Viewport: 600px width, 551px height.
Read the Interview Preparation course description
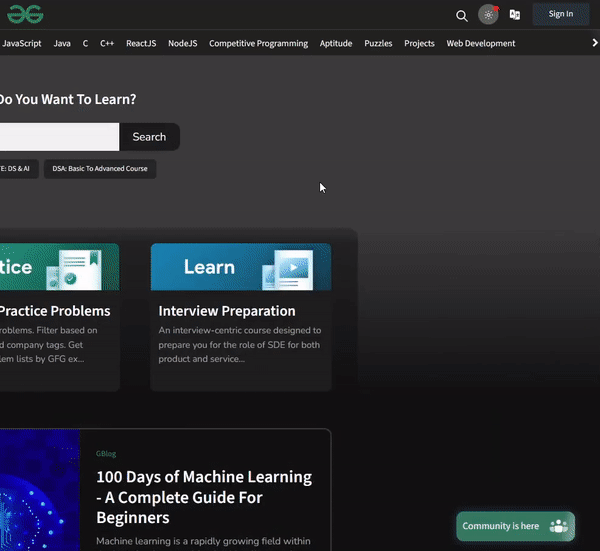[x=240, y=345]
